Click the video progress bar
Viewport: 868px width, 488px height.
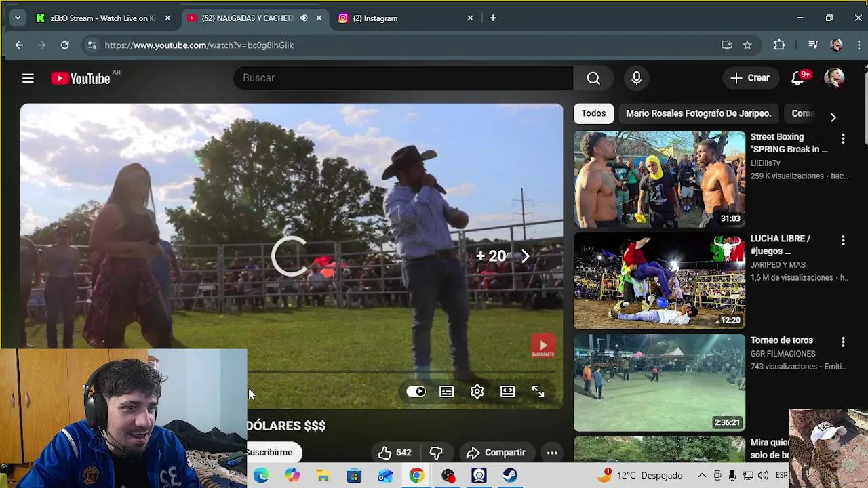coord(401,372)
